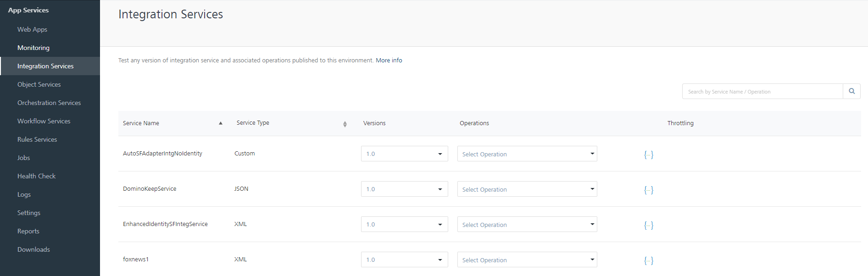Image resolution: width=868 pixels, height=276 pixels.
Task: Open Select Operation dropdown for DominoKeepService
Action: click(x=527, y=189)
